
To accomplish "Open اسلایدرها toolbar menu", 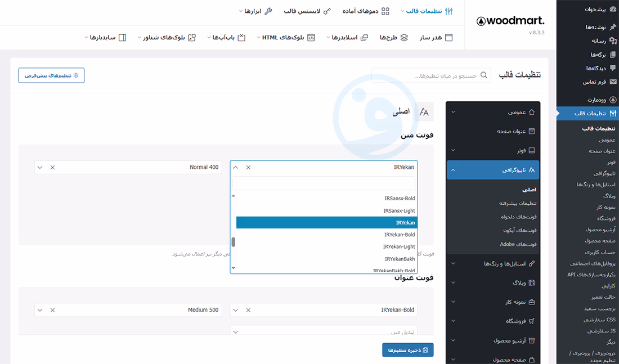I will [x=347, y=38].
